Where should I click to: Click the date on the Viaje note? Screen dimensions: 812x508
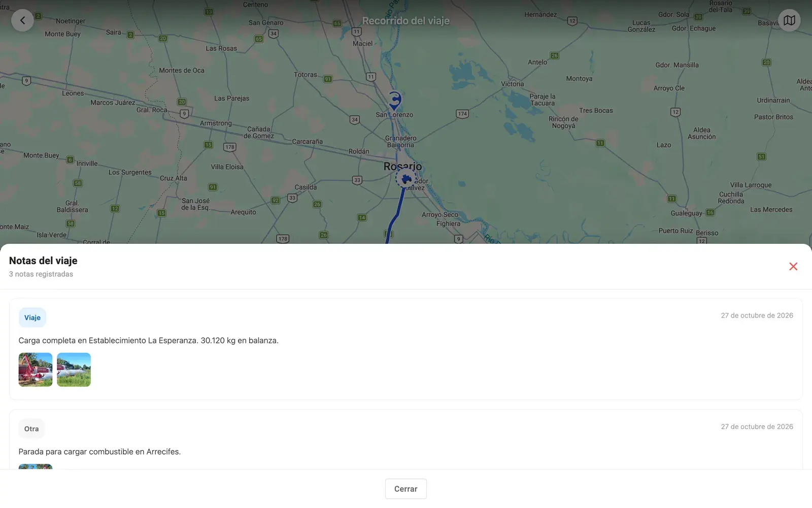[757, 315]
